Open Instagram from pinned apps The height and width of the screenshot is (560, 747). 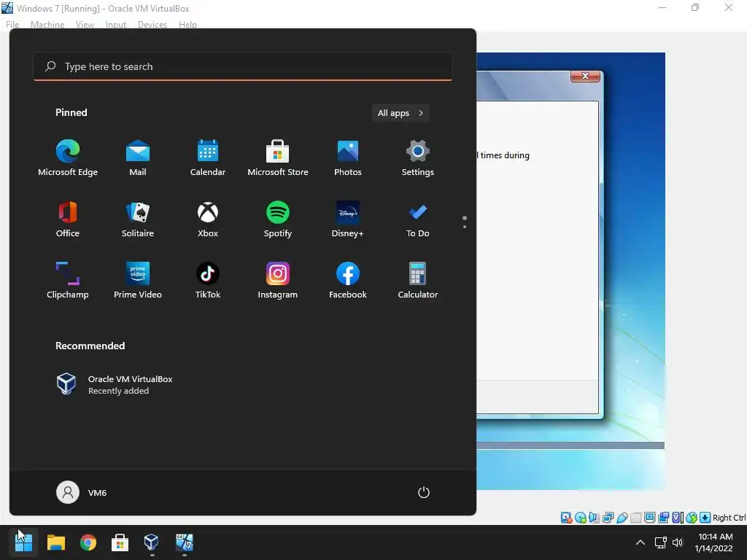point(278,281)
